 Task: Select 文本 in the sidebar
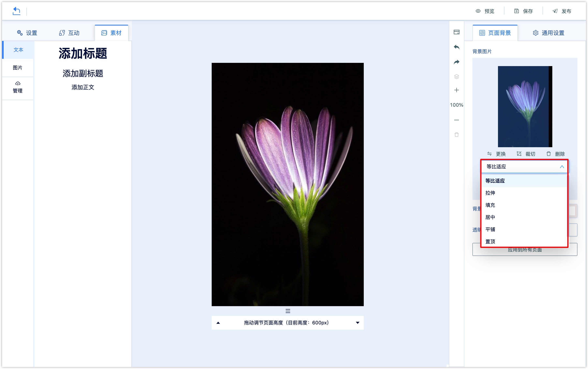click(x=18, y=50)
